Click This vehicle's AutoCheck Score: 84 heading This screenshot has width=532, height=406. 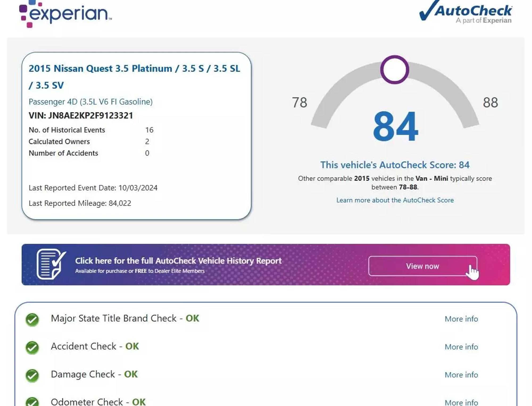[x=395, y=165]
